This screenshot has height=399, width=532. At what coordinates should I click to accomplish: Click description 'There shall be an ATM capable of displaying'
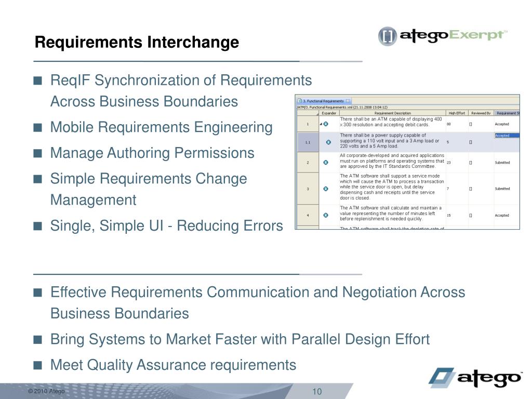[391, 122]
